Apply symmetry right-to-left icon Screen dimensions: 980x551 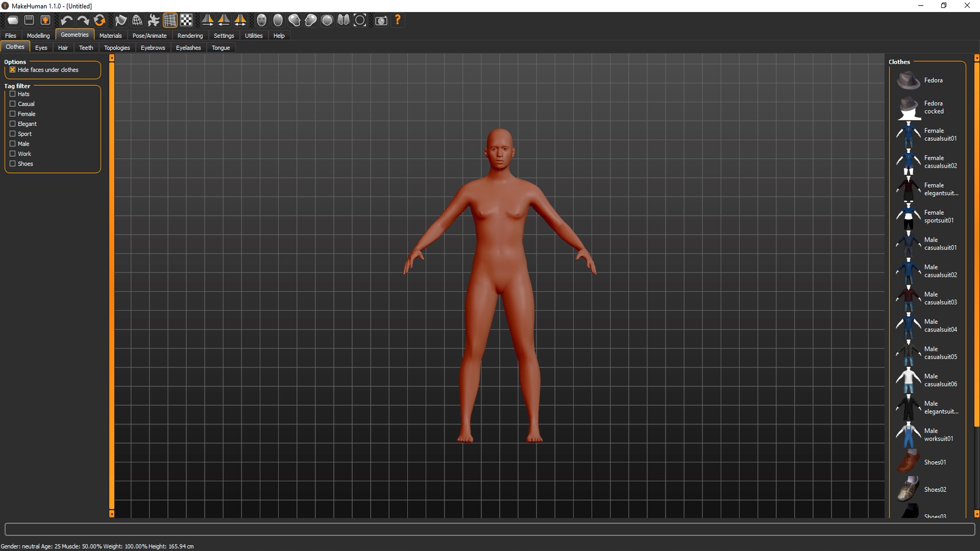click(x=208, y=20)
